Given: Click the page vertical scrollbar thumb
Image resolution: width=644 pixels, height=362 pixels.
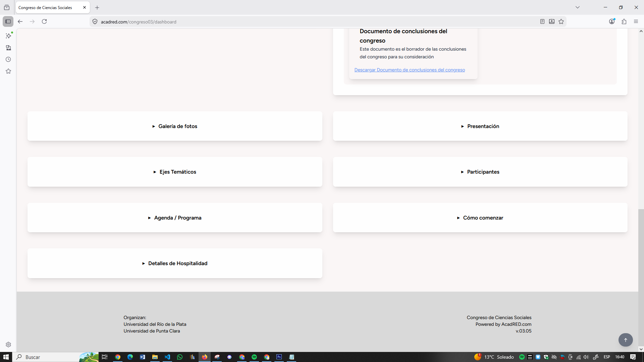Looking at the screenshot, I should click(641, 278).
